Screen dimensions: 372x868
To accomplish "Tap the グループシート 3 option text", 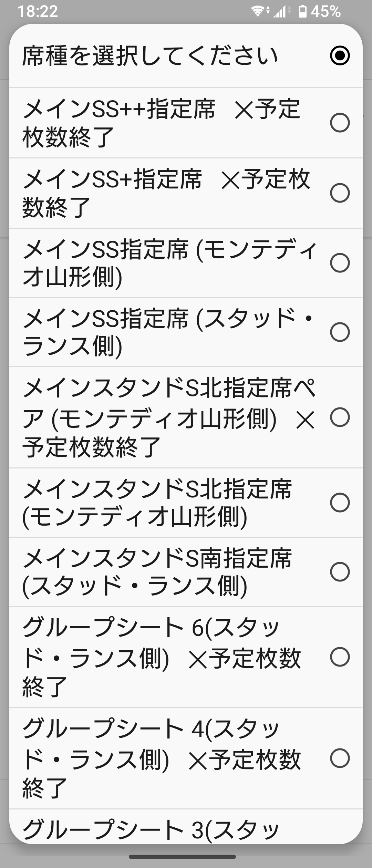I will click(x=152, y=829).
